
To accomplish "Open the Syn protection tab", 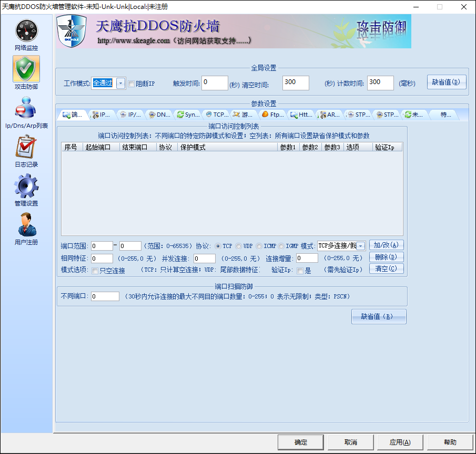I will [x=188, y=114].
